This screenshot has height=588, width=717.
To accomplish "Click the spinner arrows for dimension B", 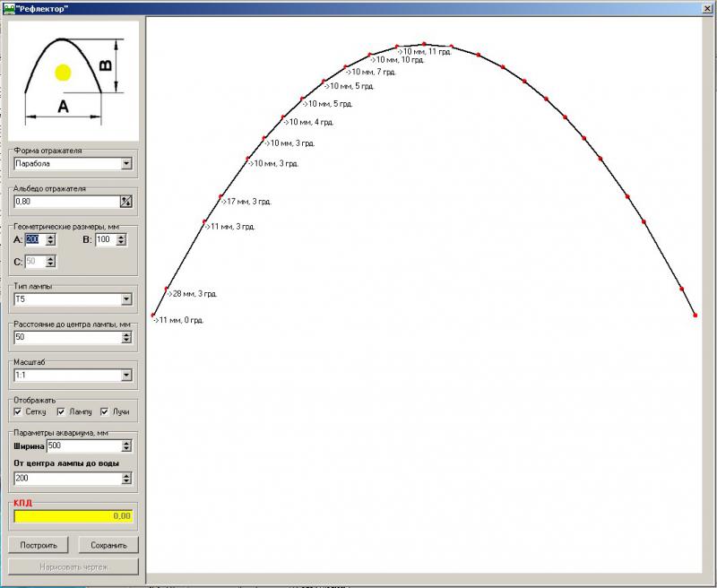I will pyautogui.click(x=121, y=239).
